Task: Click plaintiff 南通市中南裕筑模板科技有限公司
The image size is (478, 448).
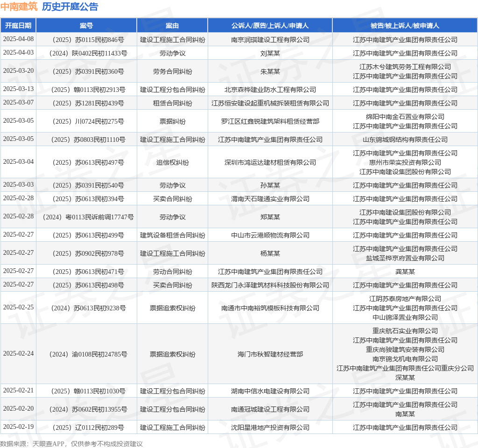Action: click(x=270, y=308)
